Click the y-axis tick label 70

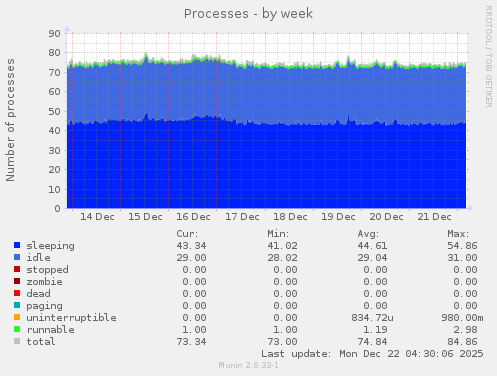[x=54, y=72]
